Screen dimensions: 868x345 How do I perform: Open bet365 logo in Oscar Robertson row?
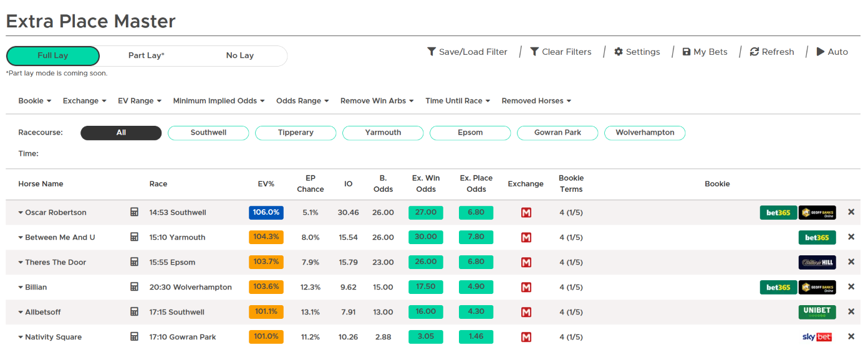778,212
